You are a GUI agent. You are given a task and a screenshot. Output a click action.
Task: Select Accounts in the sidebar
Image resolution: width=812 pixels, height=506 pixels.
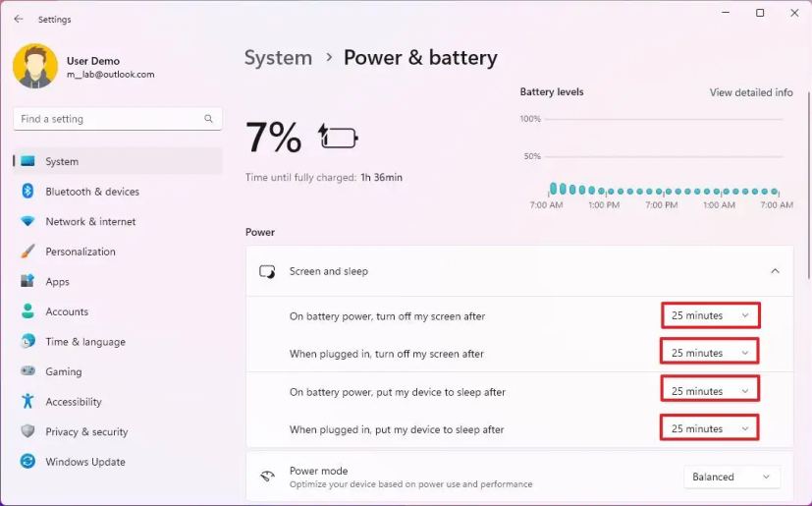pyautogui.click(x=67, y=311)
